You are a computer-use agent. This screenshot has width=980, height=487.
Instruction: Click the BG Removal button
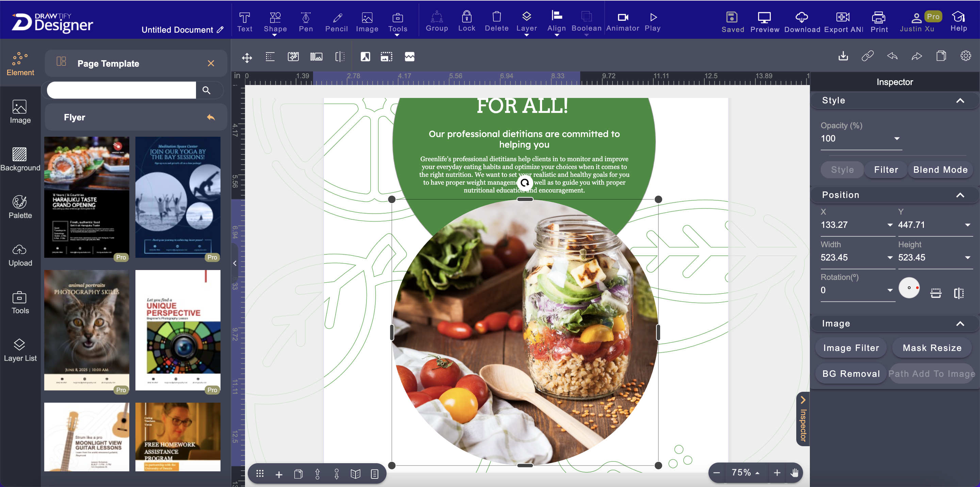point(851,374)
